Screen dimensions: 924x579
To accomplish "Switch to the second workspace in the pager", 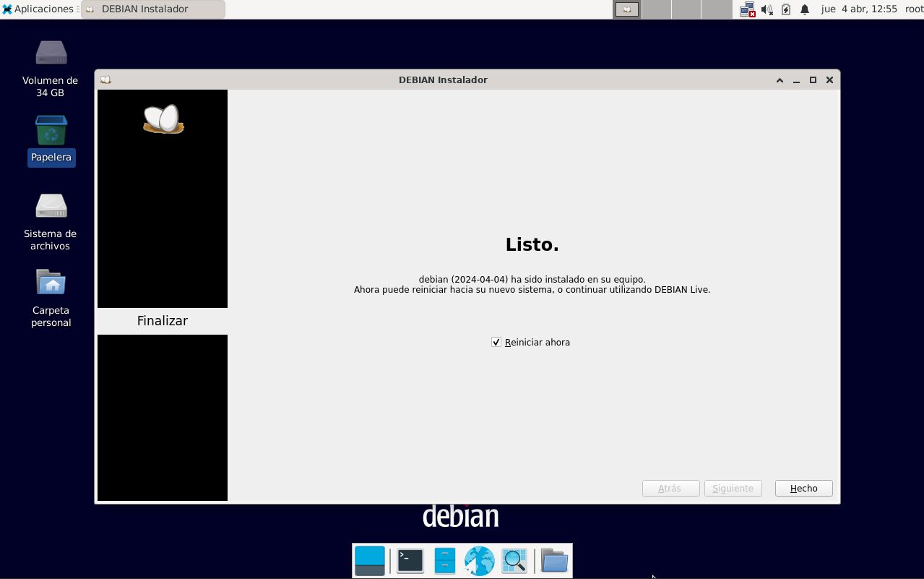I will point(657,9).
